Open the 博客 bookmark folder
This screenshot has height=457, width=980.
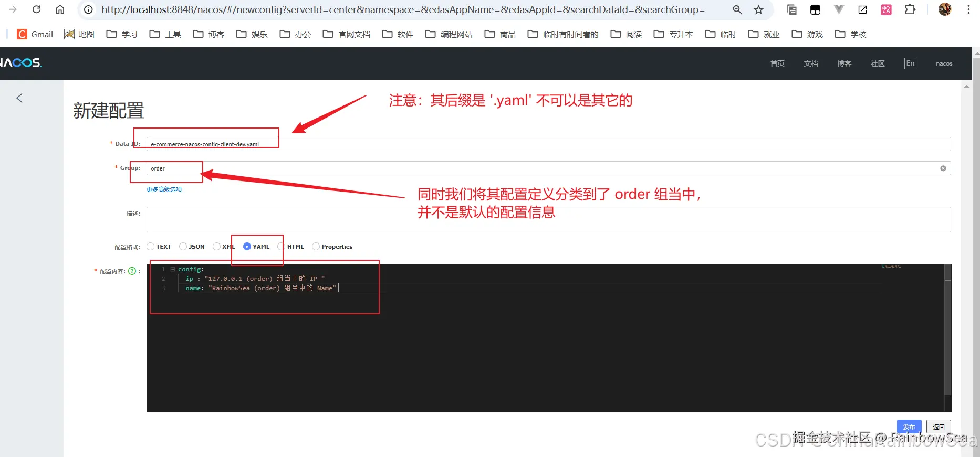pyautogui.click(x=208, y=34)
